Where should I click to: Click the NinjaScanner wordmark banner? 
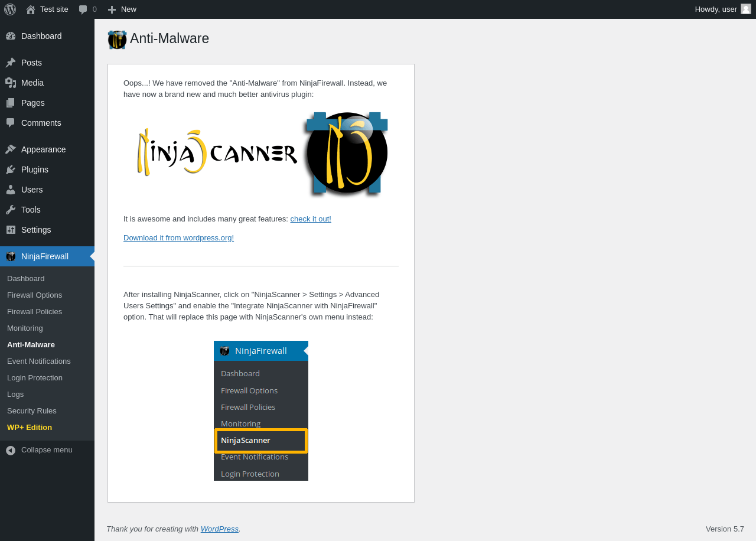[x=217, y=153]
